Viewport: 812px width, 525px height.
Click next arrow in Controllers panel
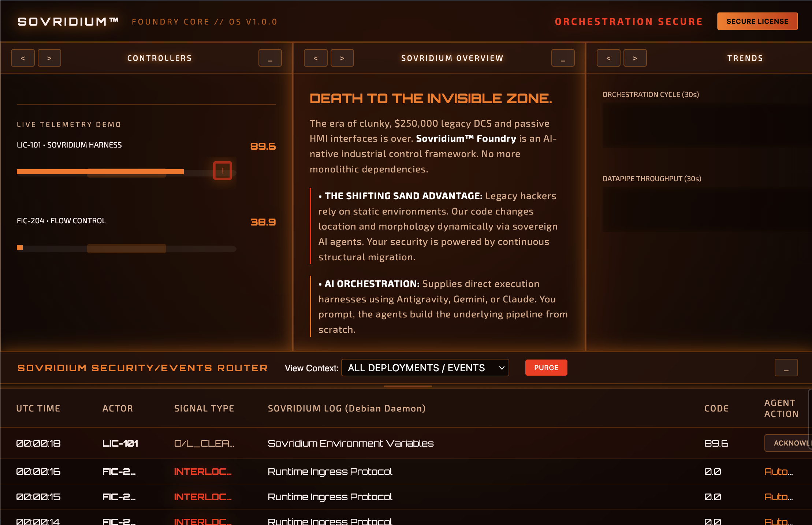(49, 58)
